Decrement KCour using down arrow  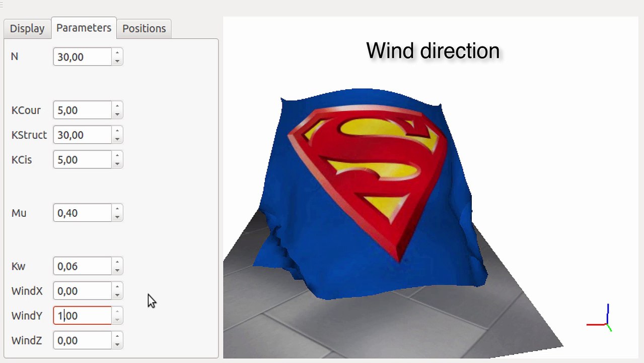point(117,115)
